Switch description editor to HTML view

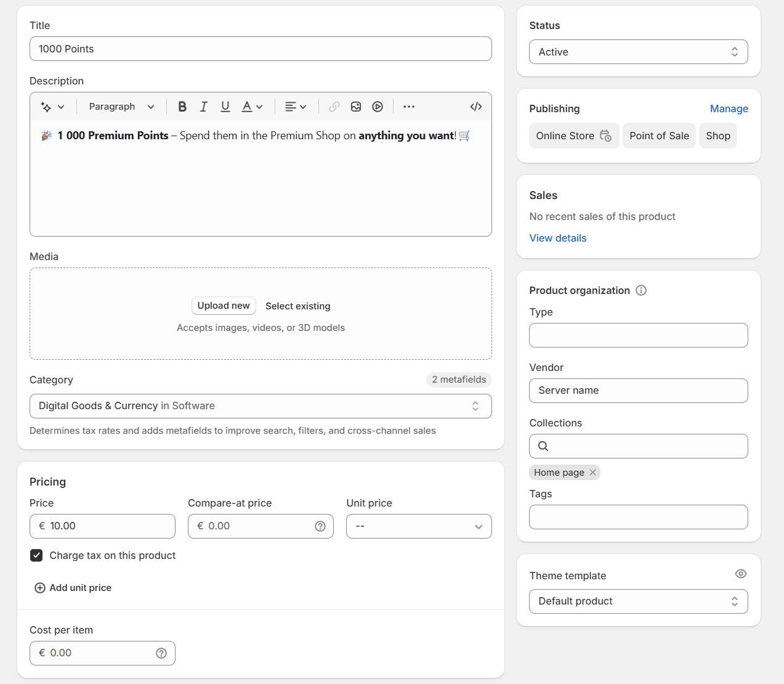pos(475,107)
